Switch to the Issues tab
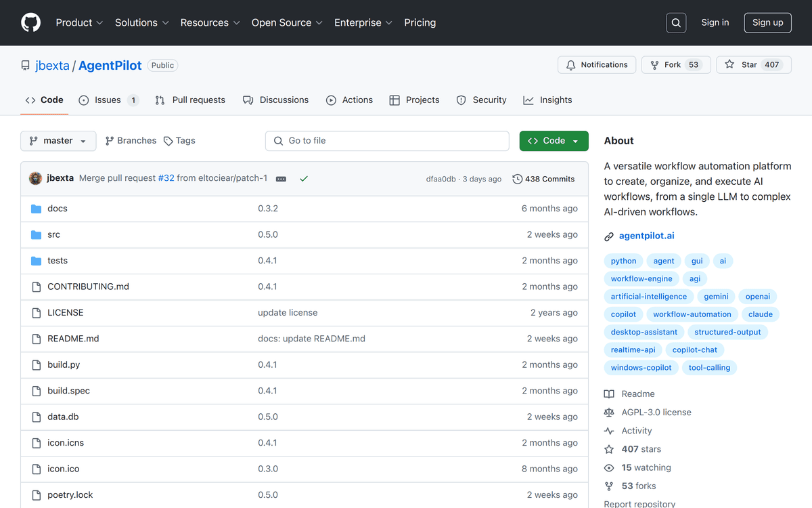The height and width of the screenshot is (508, 812). (x=108, y=100)
